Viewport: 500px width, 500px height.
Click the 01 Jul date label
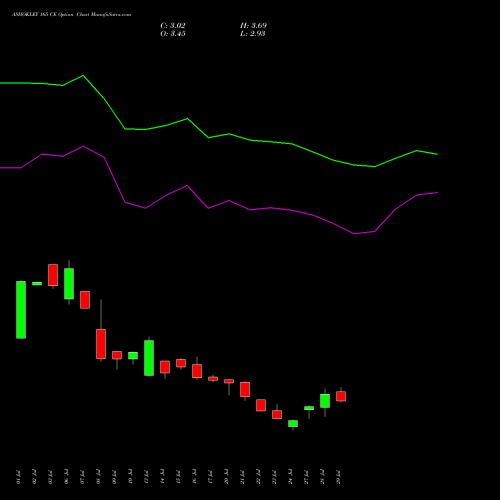(18, 477)
